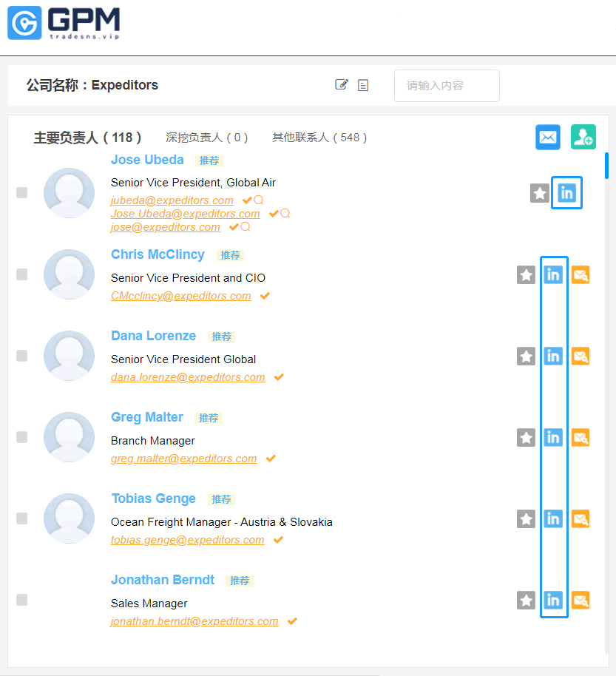Open email dana.lorenze@expeditors.com
Screen dimensions: 616x676
188,377
